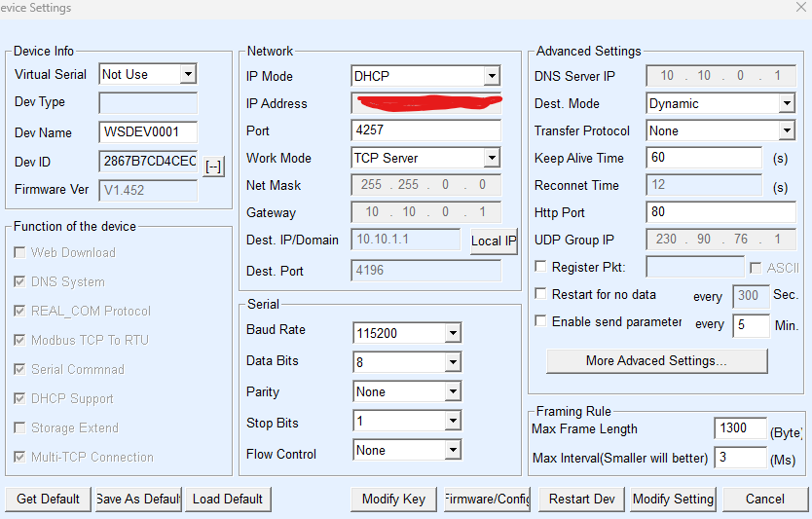This screenshot has width=812, height=519.
Task: Close the Device Settings window
Action: [799, 8]
